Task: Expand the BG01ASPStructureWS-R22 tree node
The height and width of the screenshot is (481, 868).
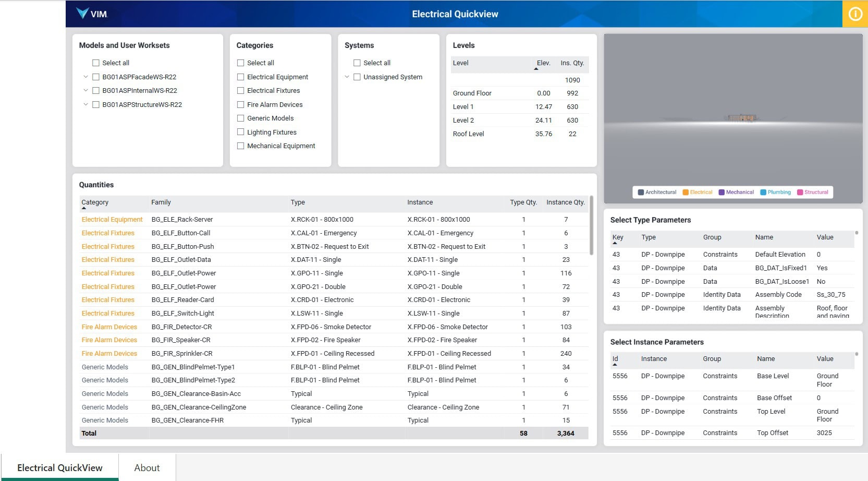Action: pyautogui.click(x=85, y=104)
